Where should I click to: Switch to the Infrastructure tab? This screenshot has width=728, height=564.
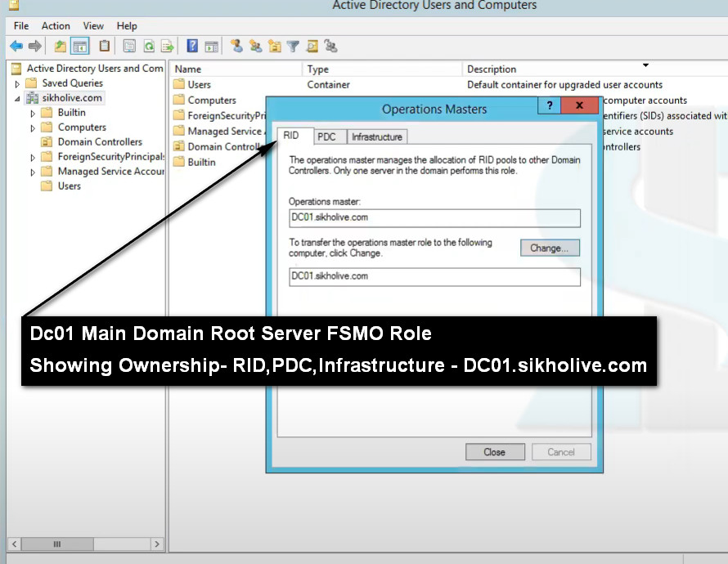[376, 137]
